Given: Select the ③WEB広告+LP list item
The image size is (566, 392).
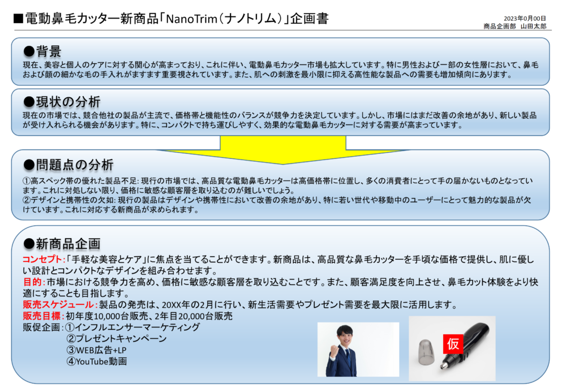Looking at the screenshot, I should (96, 350).
